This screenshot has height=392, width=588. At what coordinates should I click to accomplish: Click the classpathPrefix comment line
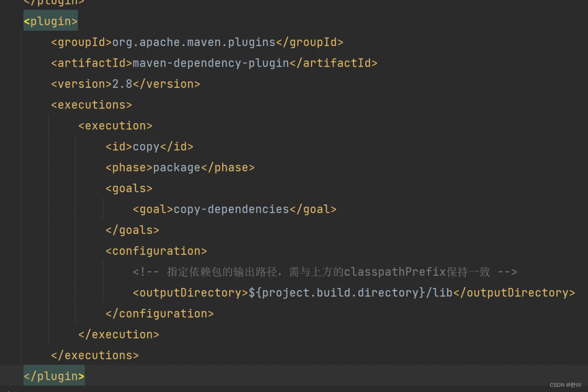325,272
